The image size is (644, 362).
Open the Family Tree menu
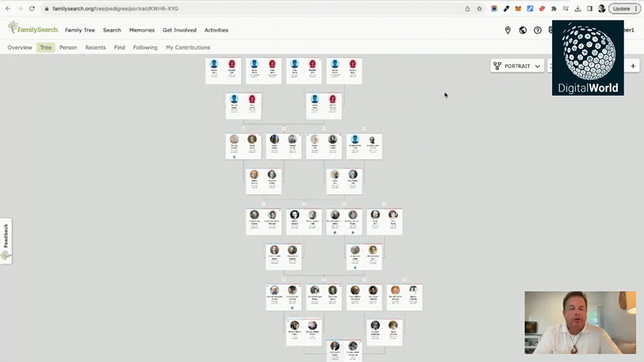(80, 30)
